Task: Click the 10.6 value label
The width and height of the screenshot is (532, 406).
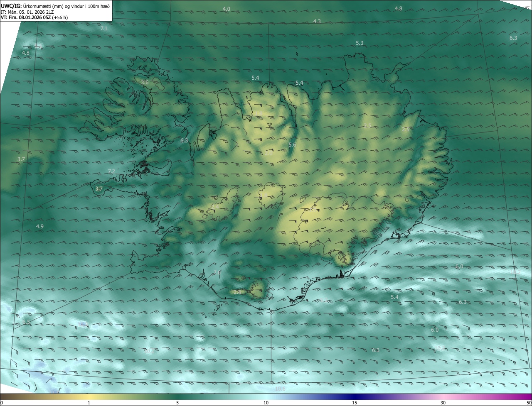Action: pos(280,389)
